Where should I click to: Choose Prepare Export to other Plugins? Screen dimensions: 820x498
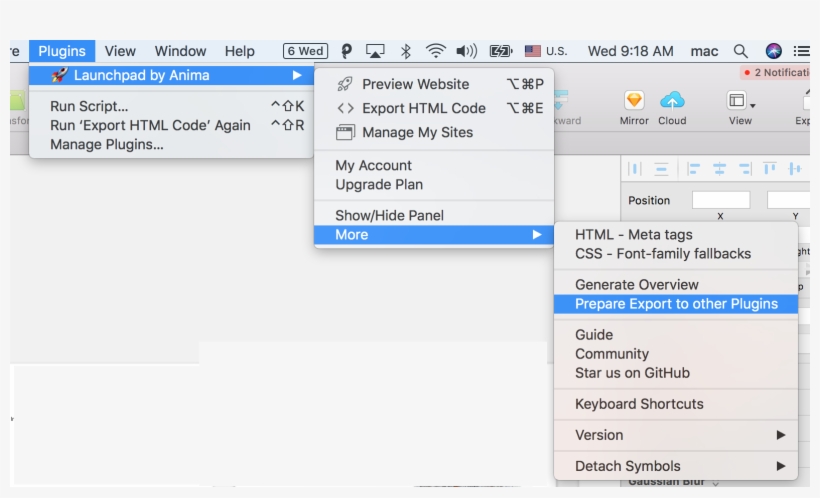(x=676, y=304)
